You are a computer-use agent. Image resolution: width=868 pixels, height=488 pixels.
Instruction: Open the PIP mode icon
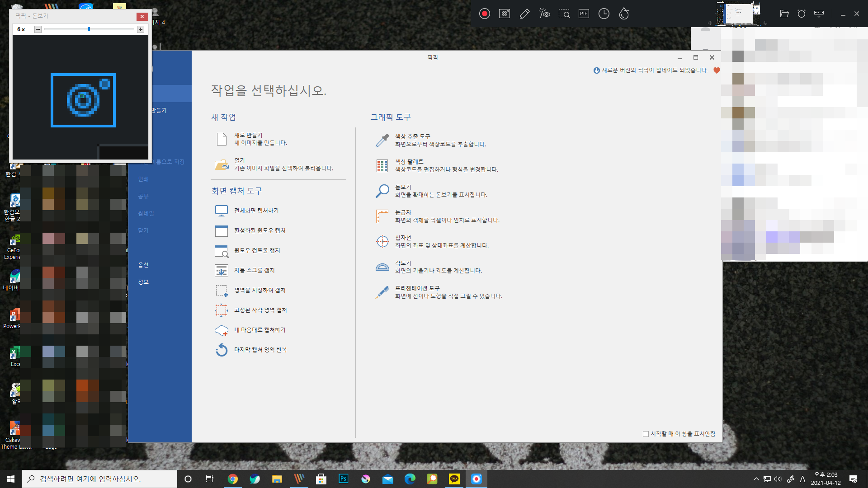584,14
